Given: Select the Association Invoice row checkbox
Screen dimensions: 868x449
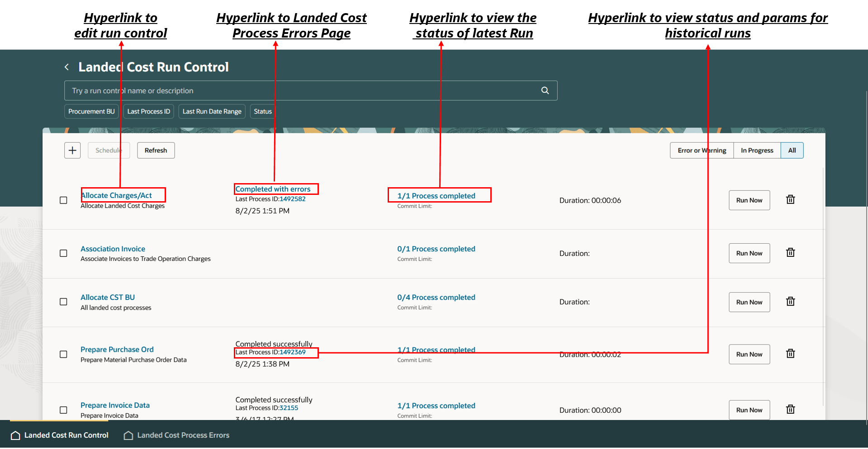Looking at the screenshot, I should point(63,253).
